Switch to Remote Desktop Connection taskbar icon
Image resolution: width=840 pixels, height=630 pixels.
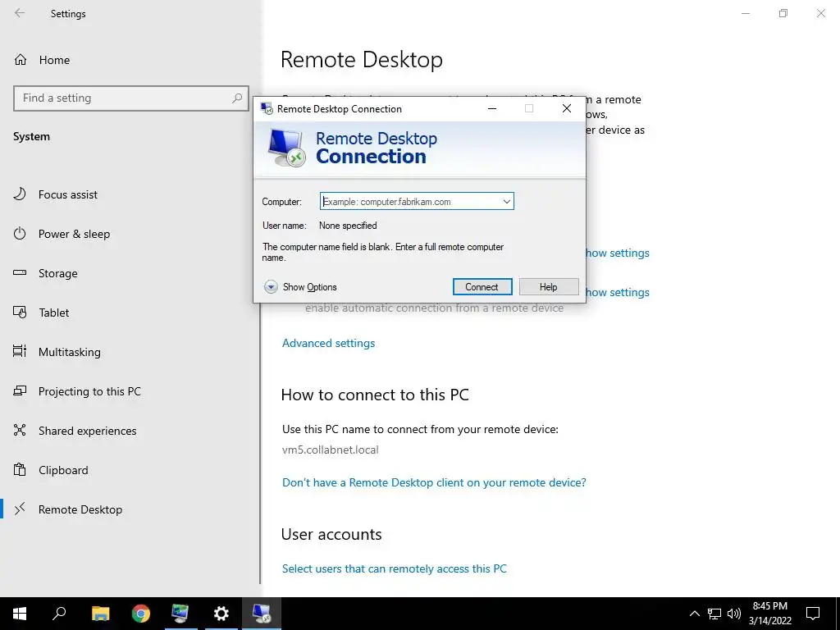(x=262, y=614)
